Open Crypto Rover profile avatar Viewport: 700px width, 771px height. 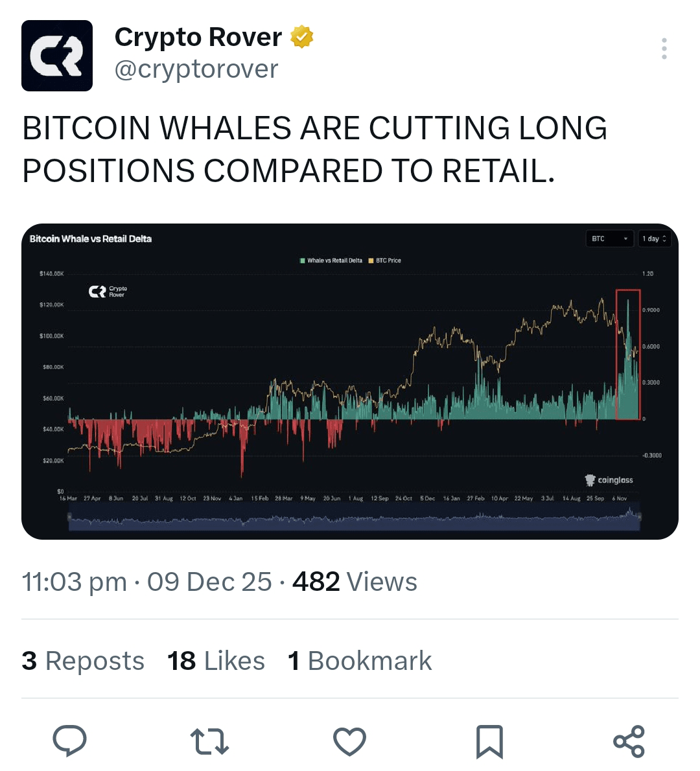pos(57,56)
